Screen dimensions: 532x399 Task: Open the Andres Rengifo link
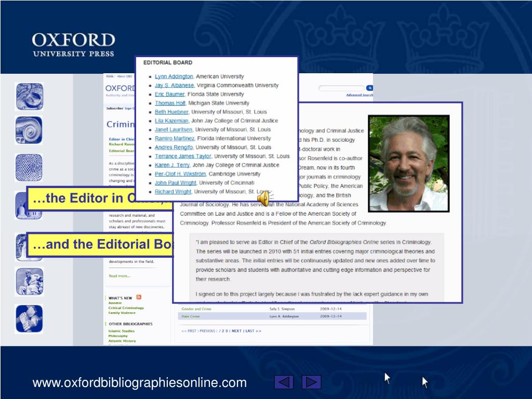174,147
